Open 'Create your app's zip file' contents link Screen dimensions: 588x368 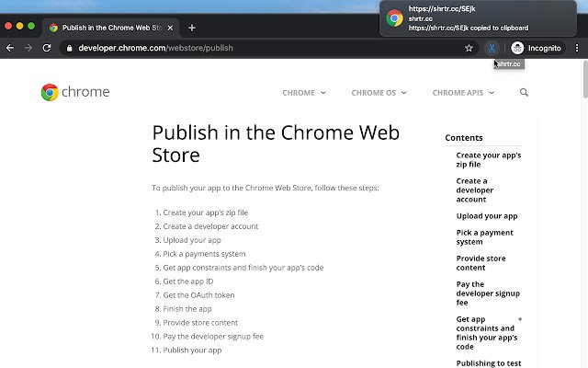point(488,159)
